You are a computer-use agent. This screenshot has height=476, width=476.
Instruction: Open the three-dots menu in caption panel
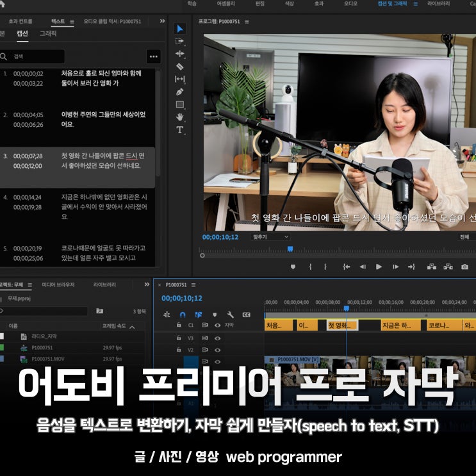154,56
